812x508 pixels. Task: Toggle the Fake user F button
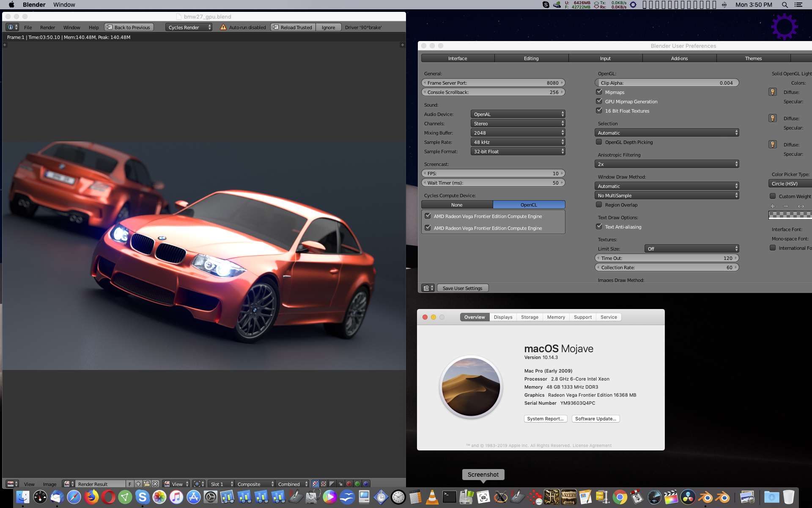[x=130, y=484]
